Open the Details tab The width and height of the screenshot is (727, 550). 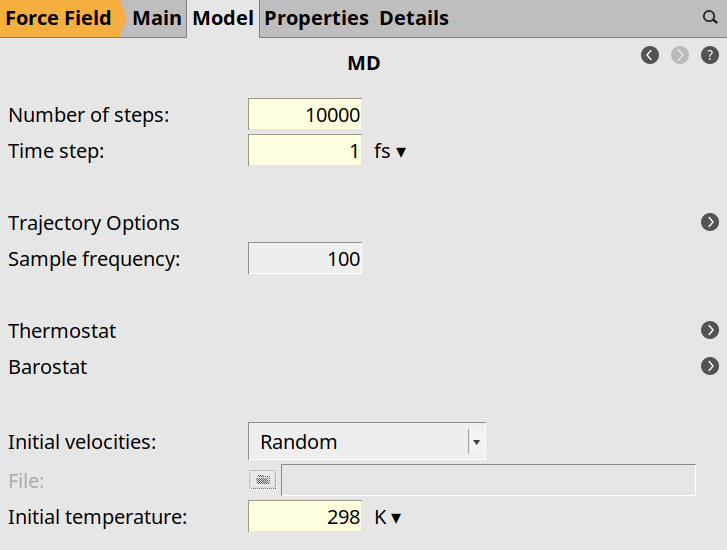coord(414,18)
